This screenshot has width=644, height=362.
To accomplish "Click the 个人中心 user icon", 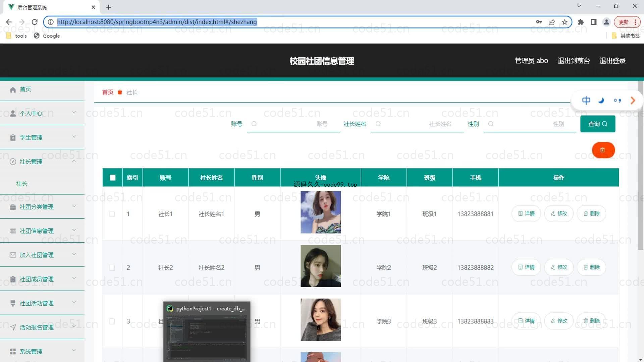I will tap(13, 113).
